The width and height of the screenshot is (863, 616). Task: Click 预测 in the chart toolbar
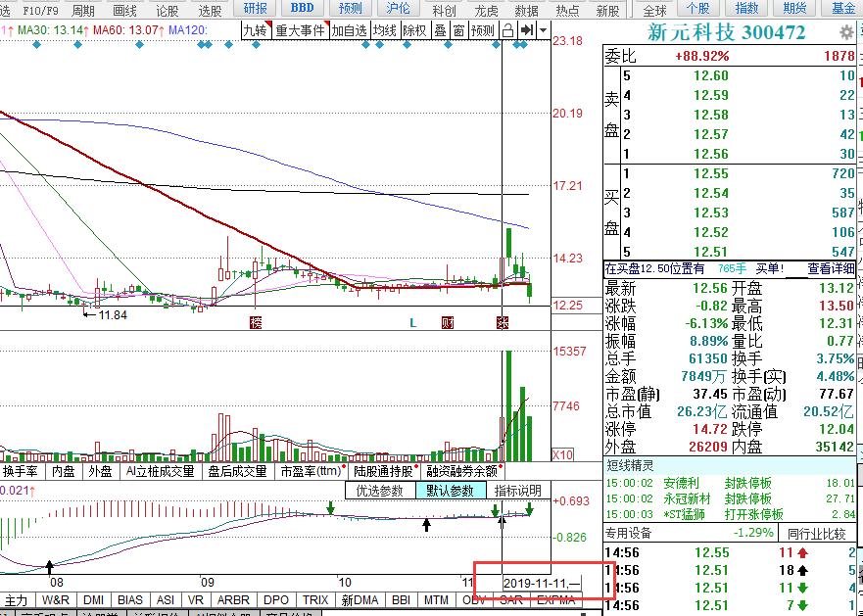483,30
